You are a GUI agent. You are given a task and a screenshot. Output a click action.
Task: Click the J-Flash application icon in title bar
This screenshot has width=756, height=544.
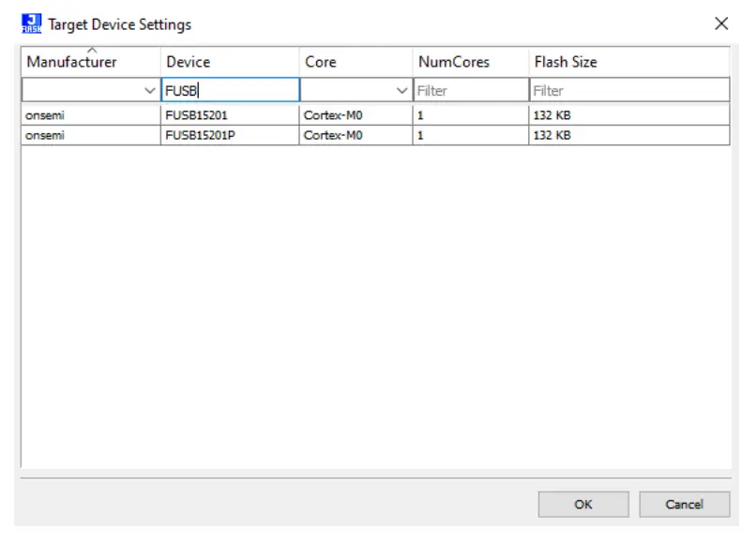click(x=31, y=23)
